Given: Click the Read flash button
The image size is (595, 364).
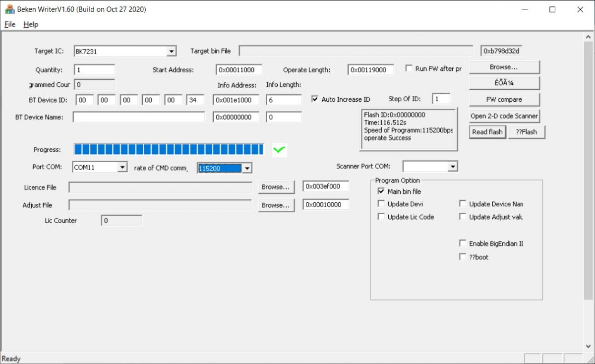Looking at the screenshot, I should point(487,132).
